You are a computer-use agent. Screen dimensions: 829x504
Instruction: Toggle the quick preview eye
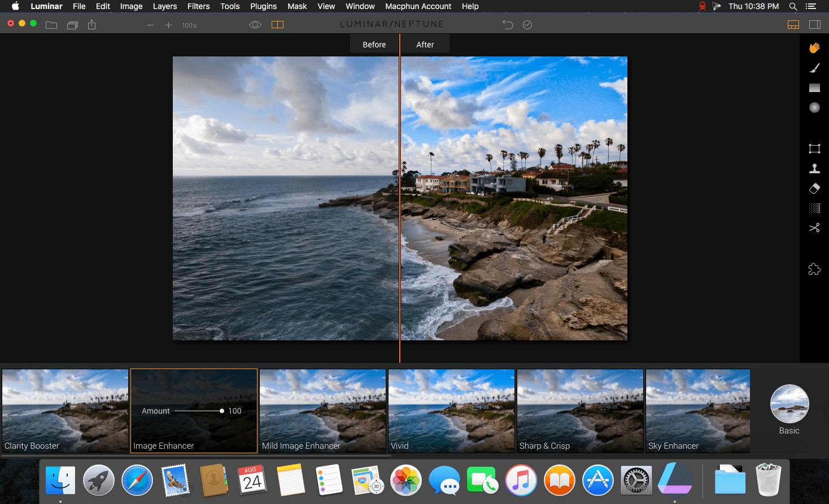click(255, 25)
